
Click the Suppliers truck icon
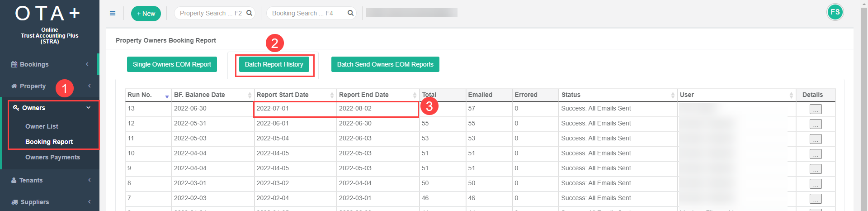click(x=15, y=202)
